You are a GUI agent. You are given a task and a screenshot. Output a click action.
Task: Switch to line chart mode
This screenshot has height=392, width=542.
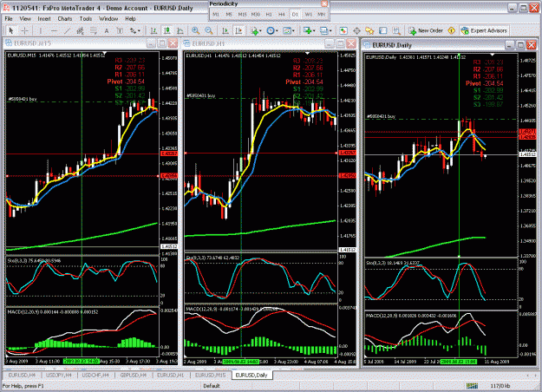[x=180, y=30]
